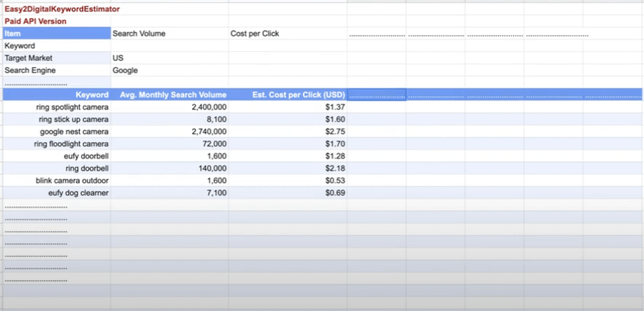The image size is (644, 311).
Task: Click the 1,600 volume cell for blink camera outdoor
Action: pos(170,181)
